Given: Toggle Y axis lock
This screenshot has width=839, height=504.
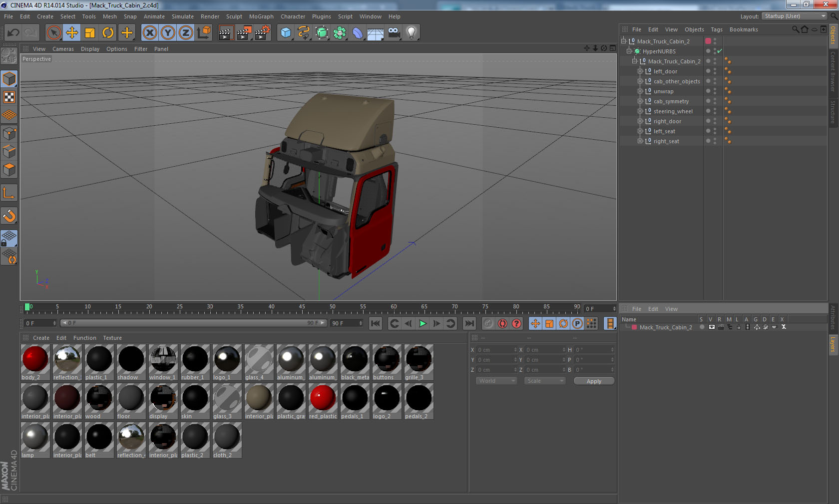Looking at the screenshot, I should pos(168,33).
